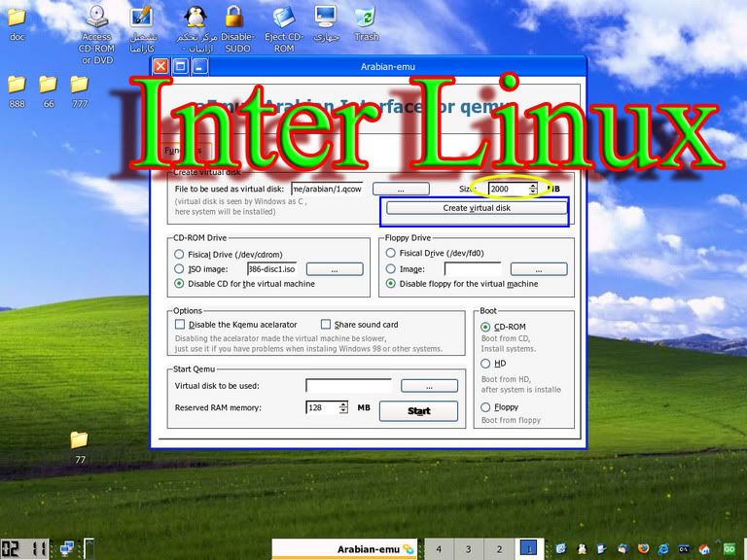
Task: Click the Size value field showing 2000
Action: coord(509,189)
